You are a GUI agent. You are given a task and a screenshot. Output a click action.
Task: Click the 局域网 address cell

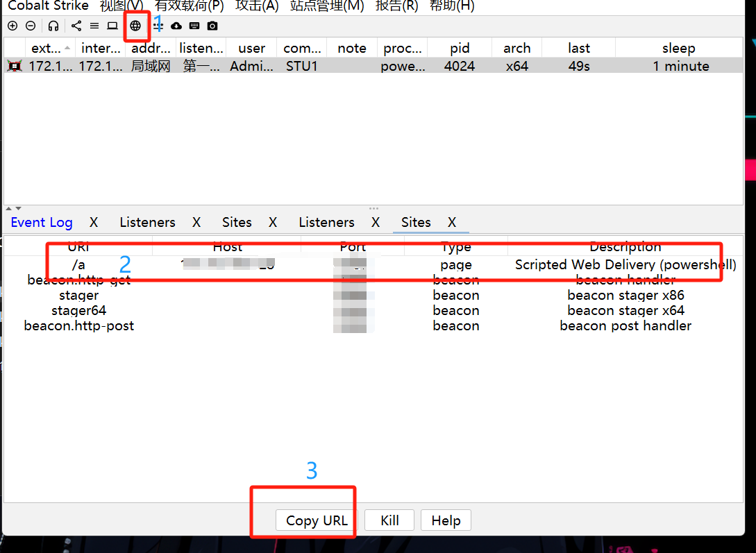(151, 66)
